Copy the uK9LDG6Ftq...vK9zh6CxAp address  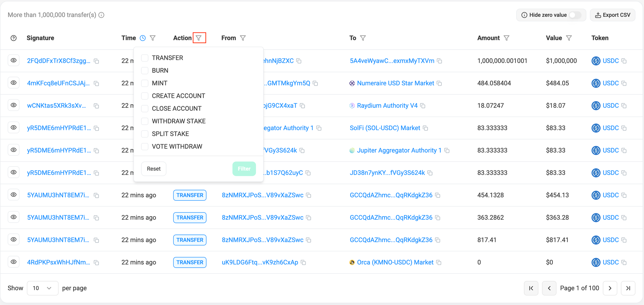tap(303, 262)
